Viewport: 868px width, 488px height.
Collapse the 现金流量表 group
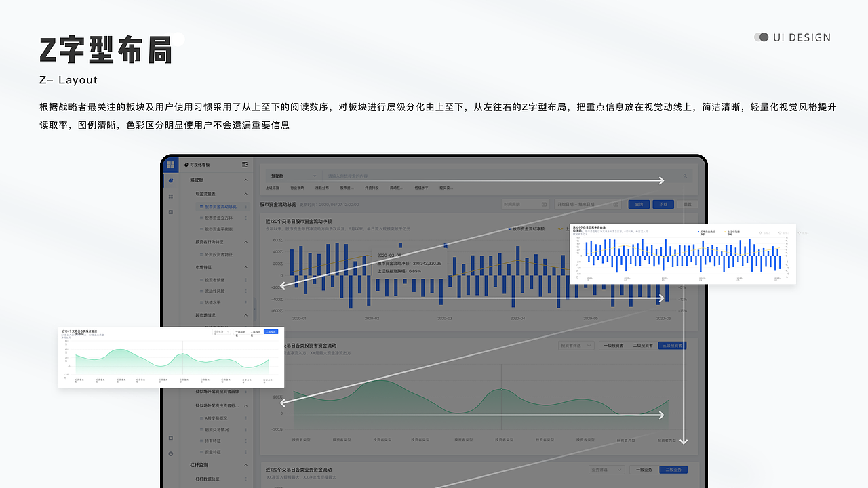click(x=246, y=195)
